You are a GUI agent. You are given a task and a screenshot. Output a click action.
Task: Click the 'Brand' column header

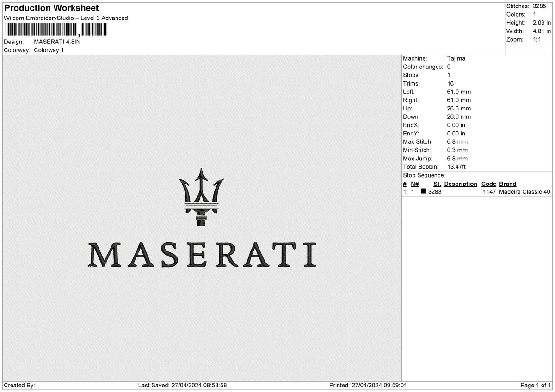507,184
